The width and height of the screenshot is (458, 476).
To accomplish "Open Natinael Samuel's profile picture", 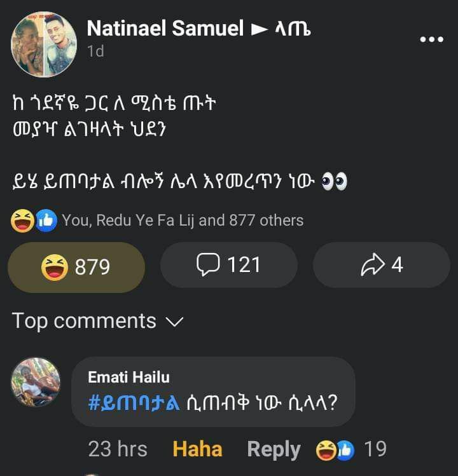I will (x=44, y=44).
